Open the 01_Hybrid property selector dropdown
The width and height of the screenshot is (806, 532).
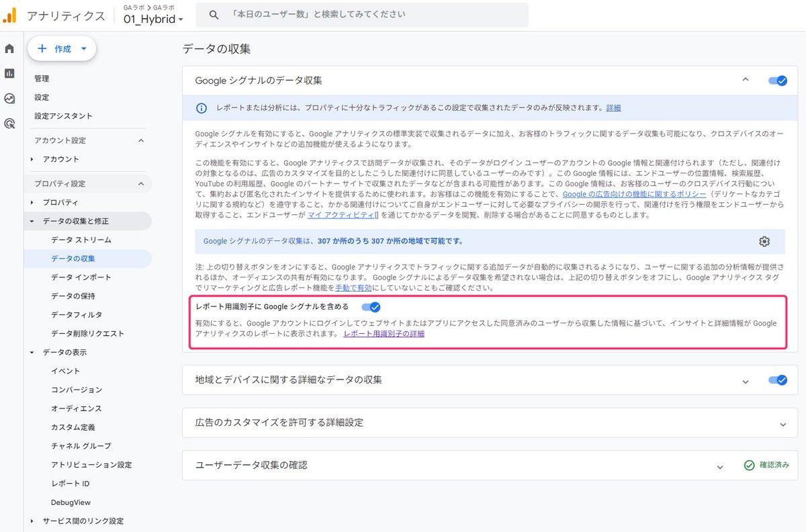click(153, 19)
